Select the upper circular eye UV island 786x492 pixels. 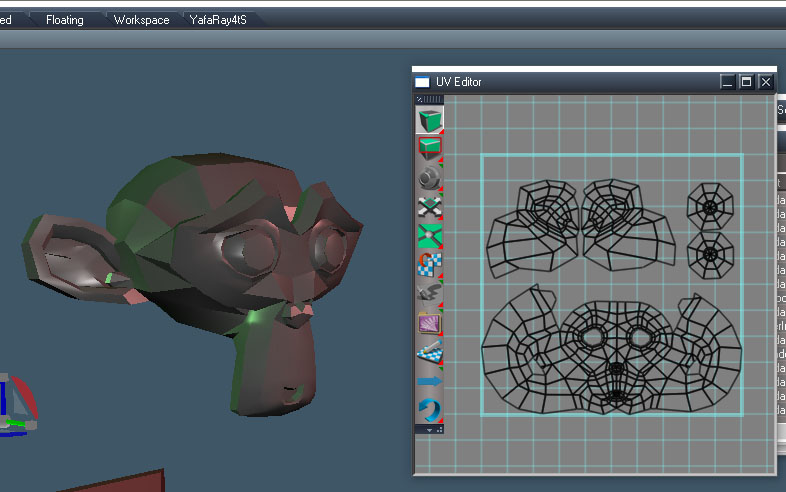(710, 207)
